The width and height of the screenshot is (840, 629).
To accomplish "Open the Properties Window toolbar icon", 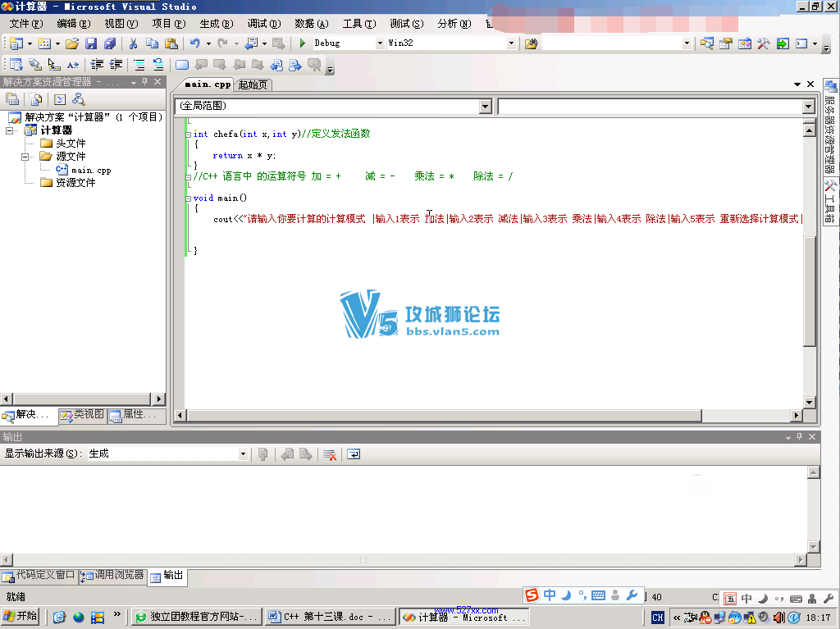I will pos(726,43).
